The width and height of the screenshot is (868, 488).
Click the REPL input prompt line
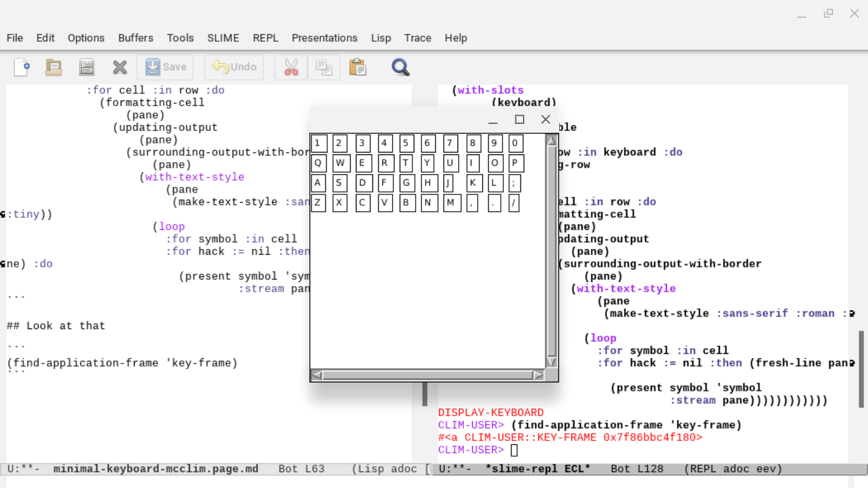point(515,450)
